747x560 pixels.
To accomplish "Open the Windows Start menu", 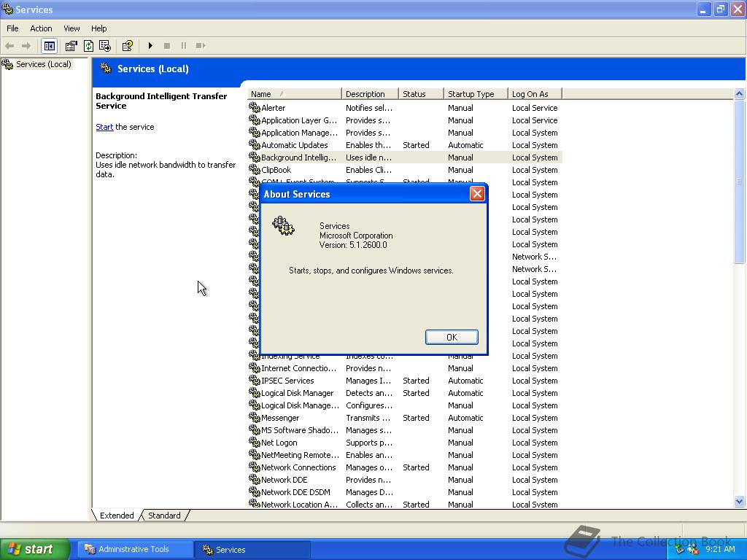I will (x=35, y=549).
